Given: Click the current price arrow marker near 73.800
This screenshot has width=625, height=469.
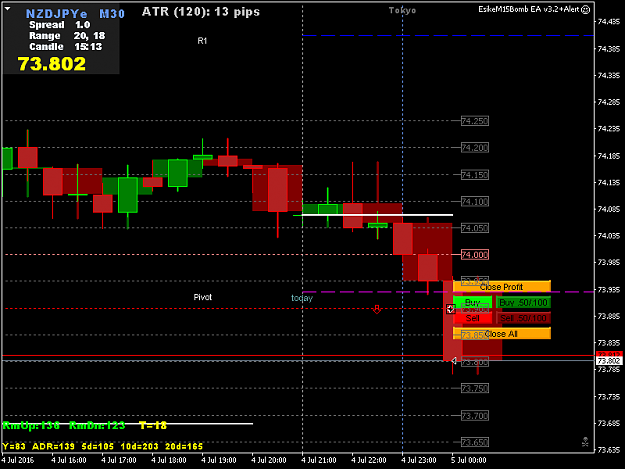Looking at the screenshot, I should [x=454, y=361].
